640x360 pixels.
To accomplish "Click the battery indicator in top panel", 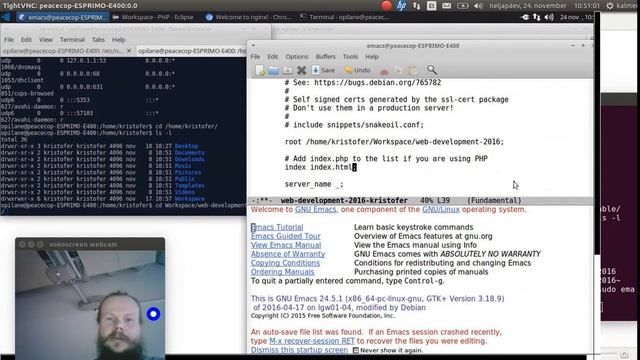I will (x=462, y=6).
